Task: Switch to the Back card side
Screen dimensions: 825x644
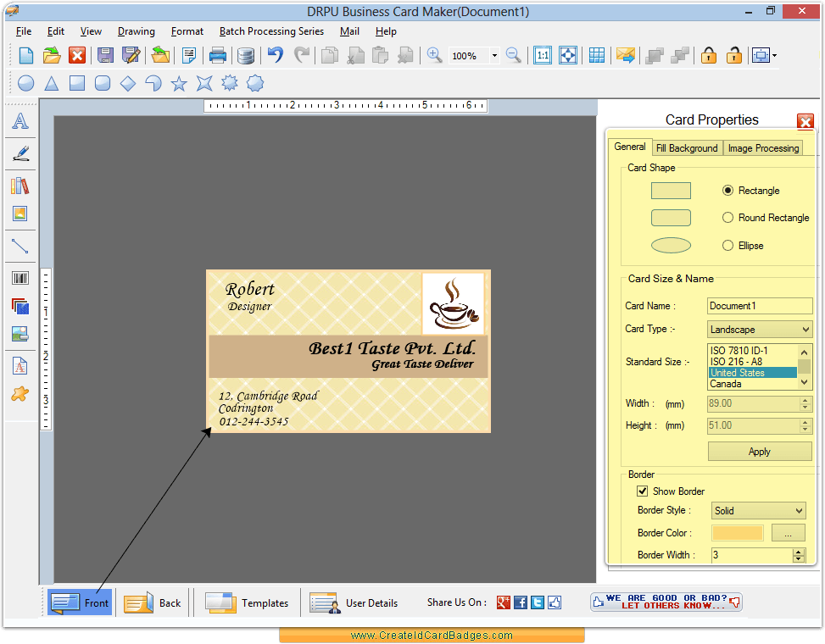Action: pos(153,602)
